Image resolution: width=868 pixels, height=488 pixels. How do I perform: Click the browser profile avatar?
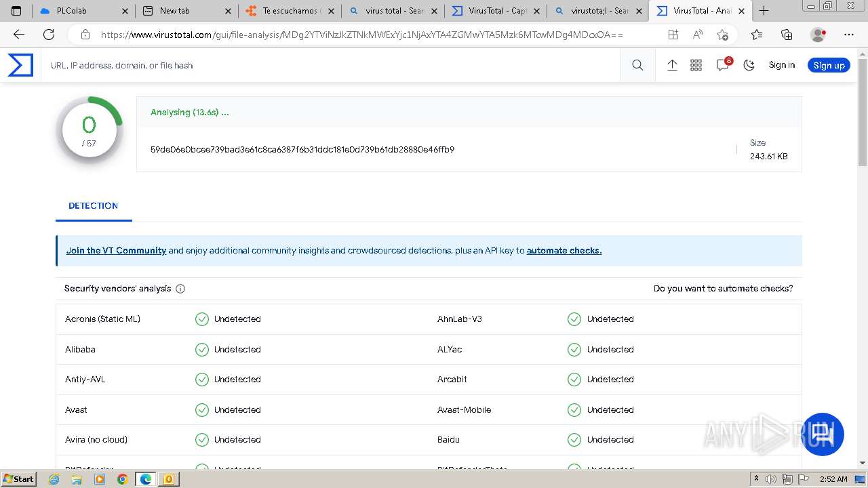pos(818,35)
